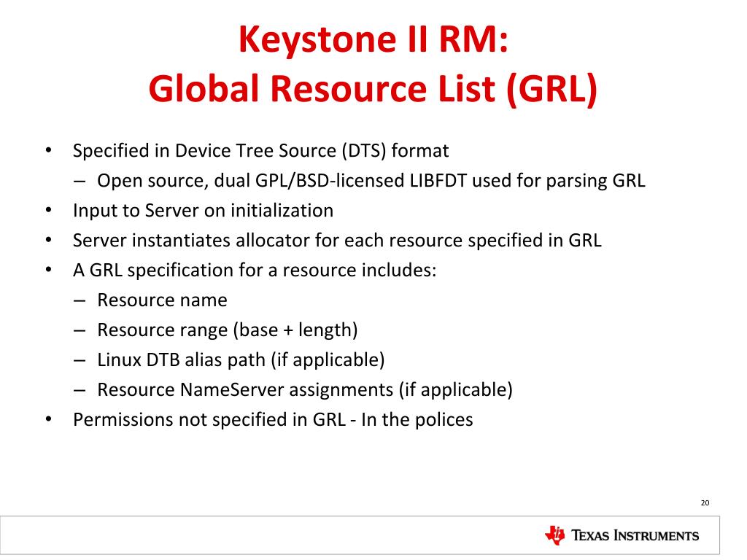Select the bullet "Specified in Device Tree Source (DTS) format"

(x=260, y=151)
